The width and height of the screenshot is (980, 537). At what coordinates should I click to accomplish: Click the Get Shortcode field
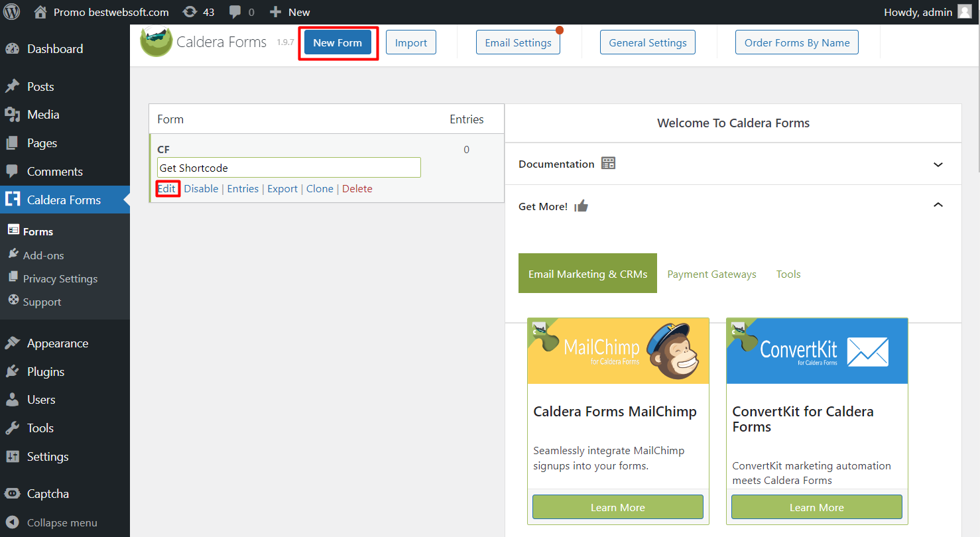click(x=289, y=168)
